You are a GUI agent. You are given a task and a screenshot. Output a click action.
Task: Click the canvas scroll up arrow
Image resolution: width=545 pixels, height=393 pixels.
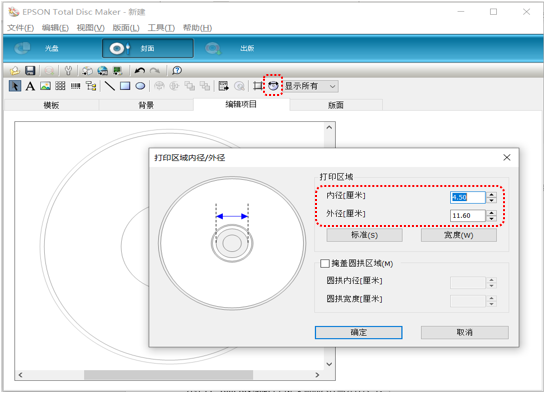click(329, 128)
